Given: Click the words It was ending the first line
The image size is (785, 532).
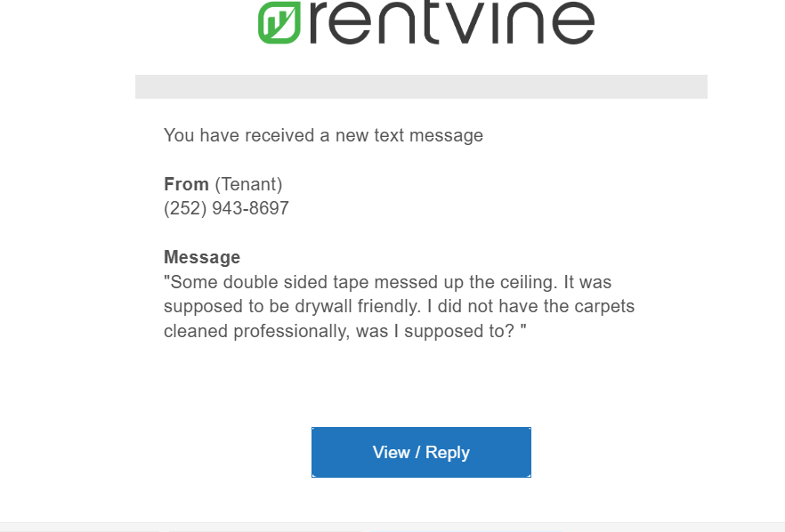Looking at the screenshot, I should (x=587, y=282).
